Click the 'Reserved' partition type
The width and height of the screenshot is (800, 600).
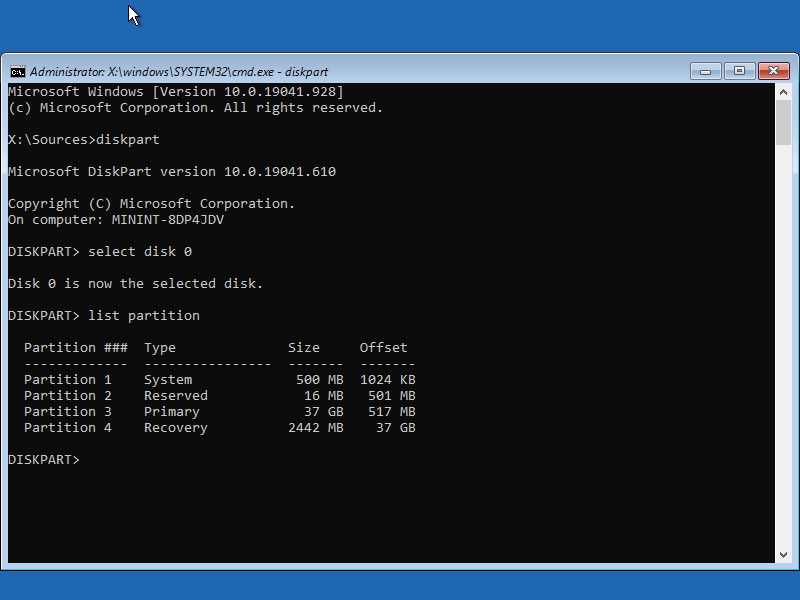(x=176, y=395)
